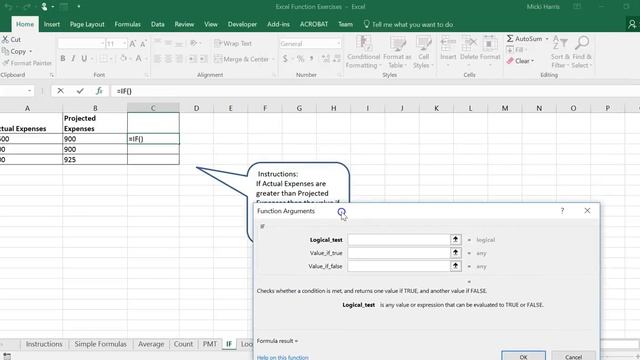Open the font name dropdown
The height and width of the screenshot is (360, 640).
coord(102,43)
